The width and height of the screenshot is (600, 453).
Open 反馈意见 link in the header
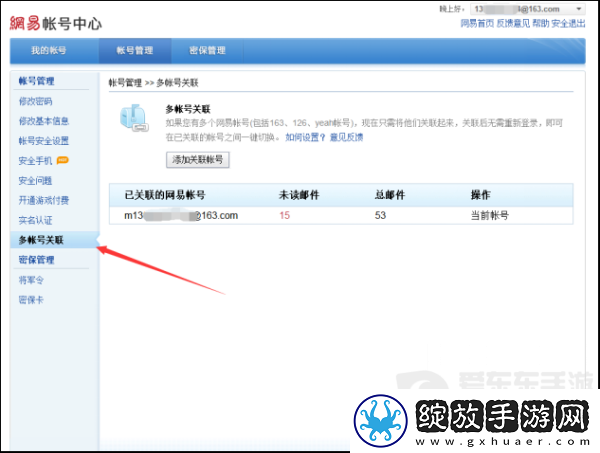513,23
